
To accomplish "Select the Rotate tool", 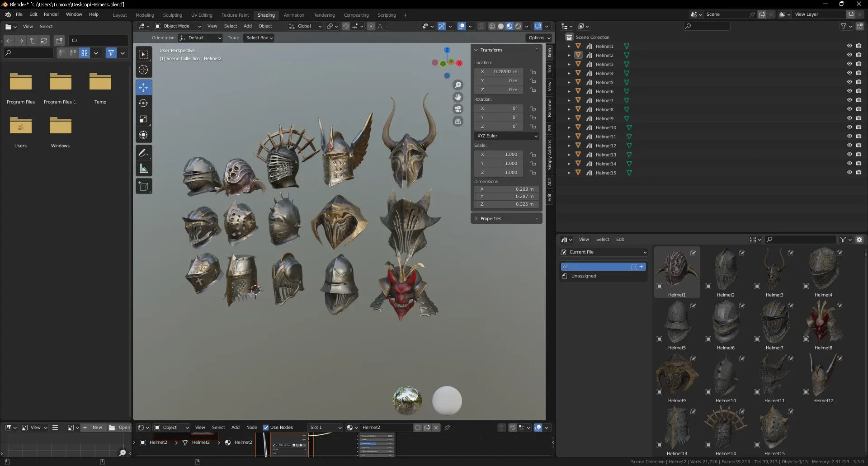I will 143,103.
